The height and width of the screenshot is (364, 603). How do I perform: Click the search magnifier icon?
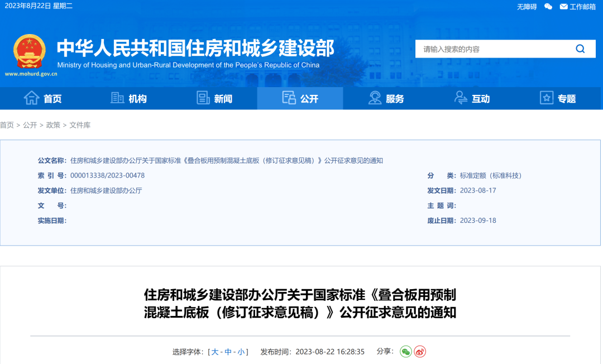(580, 49)
